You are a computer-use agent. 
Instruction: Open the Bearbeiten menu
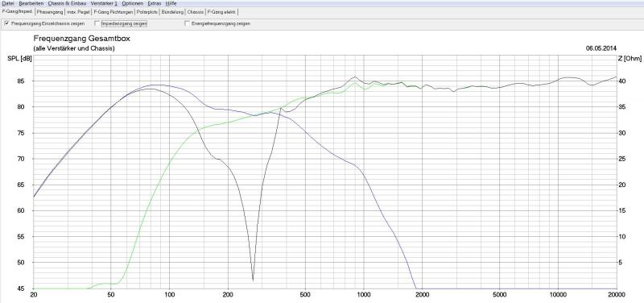tap(31, 3)
